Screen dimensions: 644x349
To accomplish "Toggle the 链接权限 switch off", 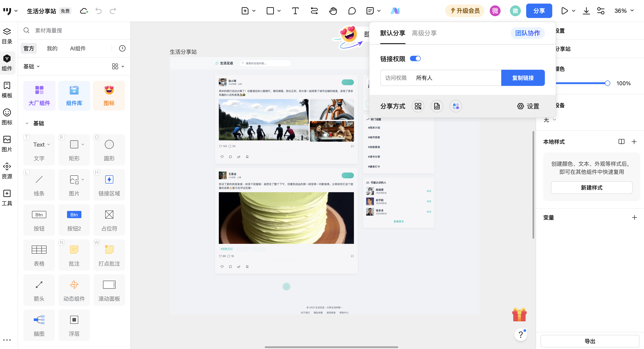I will click(x=415, y=58).
